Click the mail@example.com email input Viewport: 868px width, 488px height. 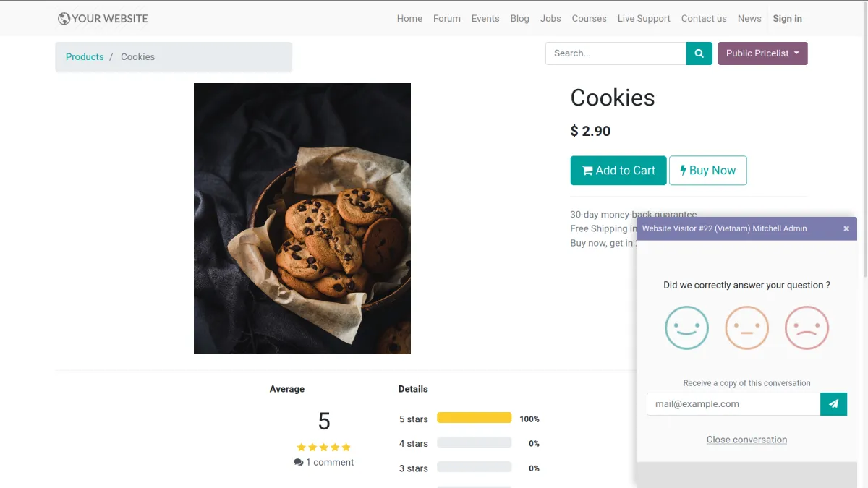pos(733,404)
